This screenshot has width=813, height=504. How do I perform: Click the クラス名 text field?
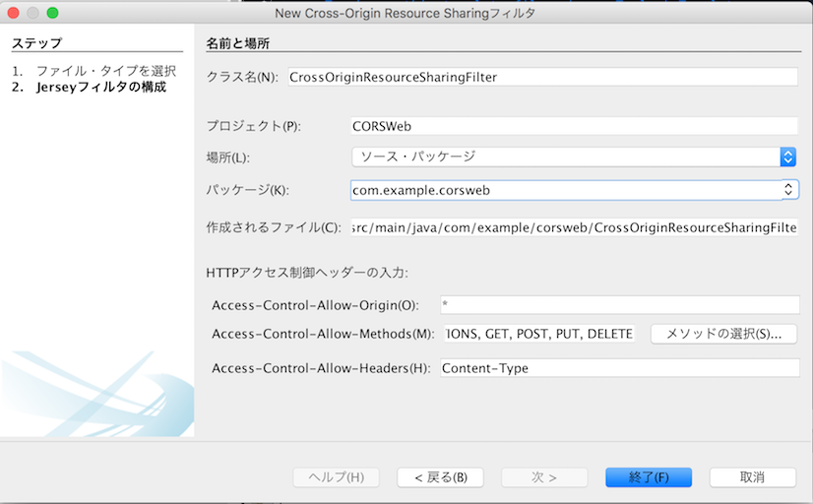pos(541,77)
